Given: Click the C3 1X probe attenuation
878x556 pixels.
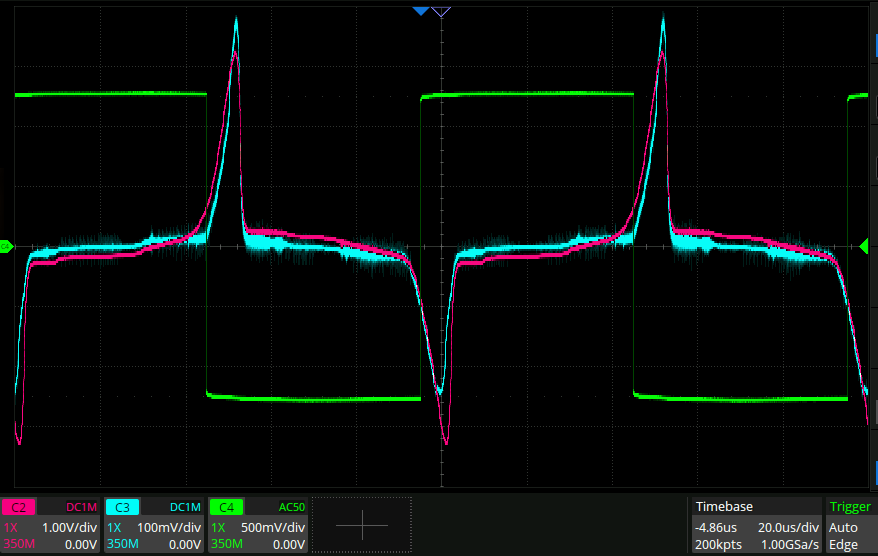Looking at the screenshot, I should [114, 527].
